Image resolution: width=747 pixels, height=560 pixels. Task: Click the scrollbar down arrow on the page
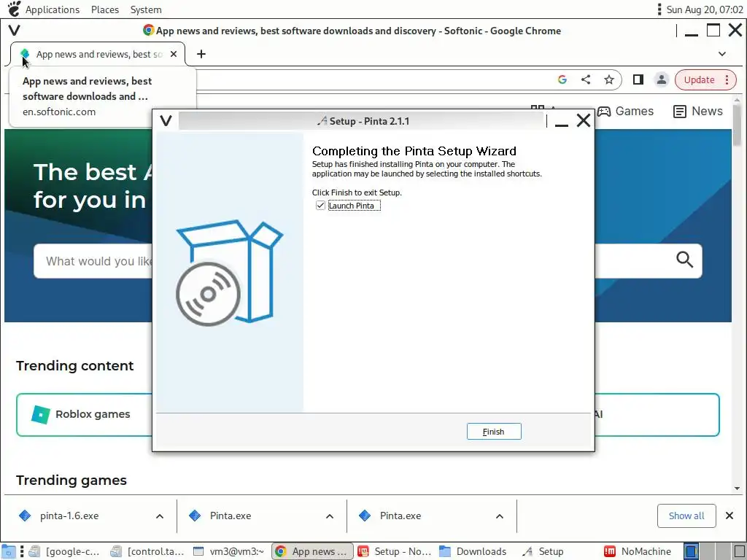(x=737, y=488)
